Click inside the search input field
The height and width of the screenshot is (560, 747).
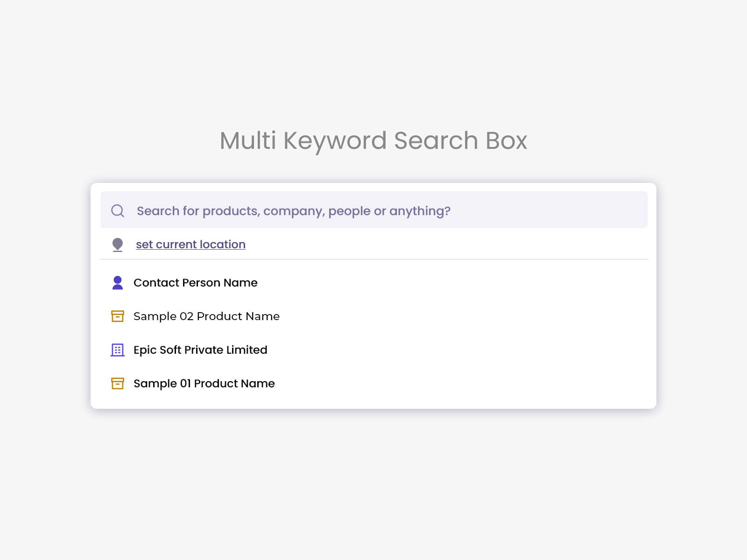(373, 210)
